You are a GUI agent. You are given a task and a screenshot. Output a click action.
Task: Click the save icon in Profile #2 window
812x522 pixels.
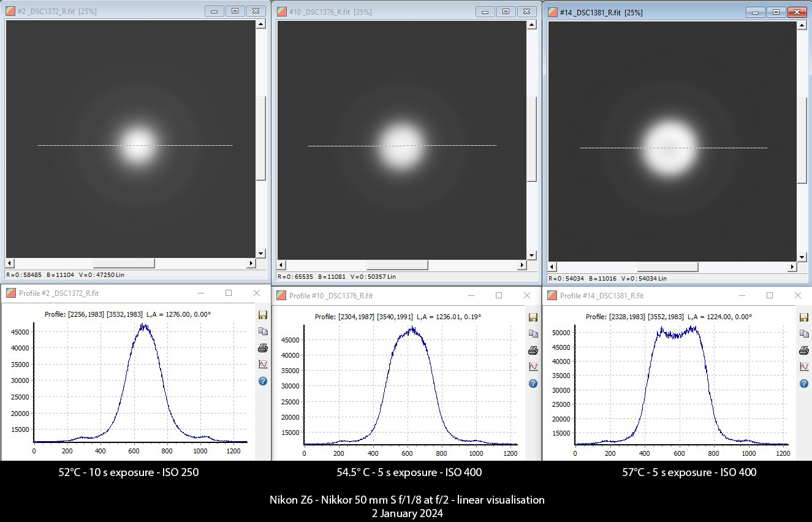click(x=263, y=315)
